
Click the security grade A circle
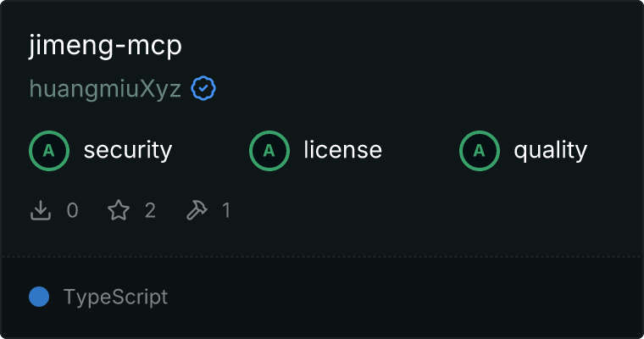click(49, 151)
